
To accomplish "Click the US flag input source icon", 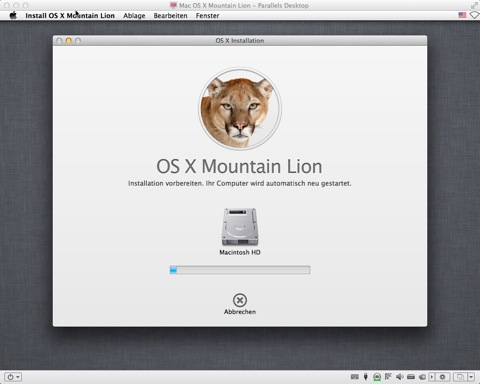I will [x=462, y=15].
